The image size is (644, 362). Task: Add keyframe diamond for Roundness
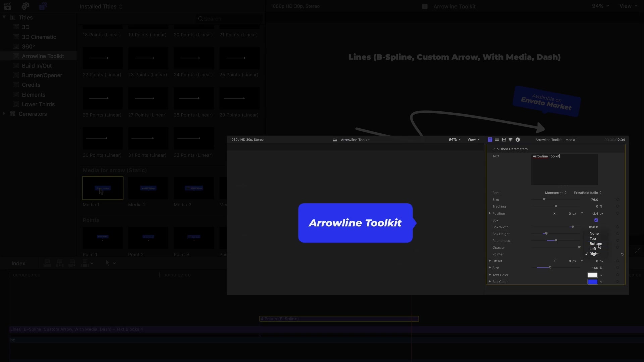[x=618, y=241]
